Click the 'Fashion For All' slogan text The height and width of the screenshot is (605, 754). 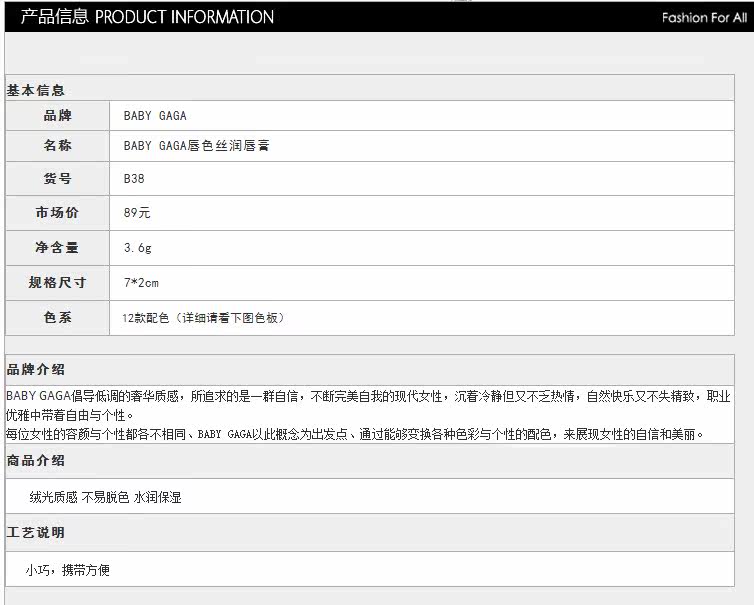pos(704,18)
